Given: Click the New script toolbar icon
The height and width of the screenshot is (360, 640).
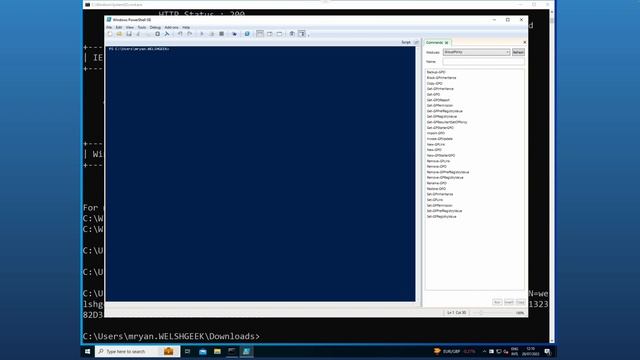Looking at the screenshot, I should click(x=110, y=34).
